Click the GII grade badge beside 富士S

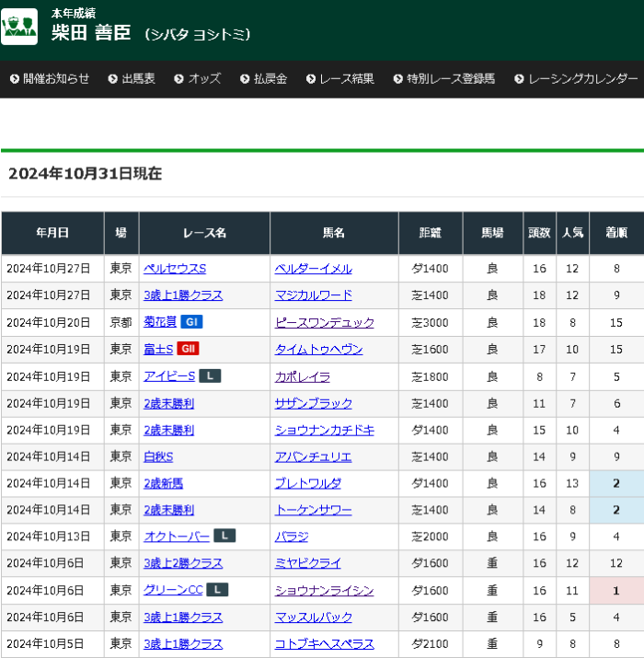click(x=188, y=349)
